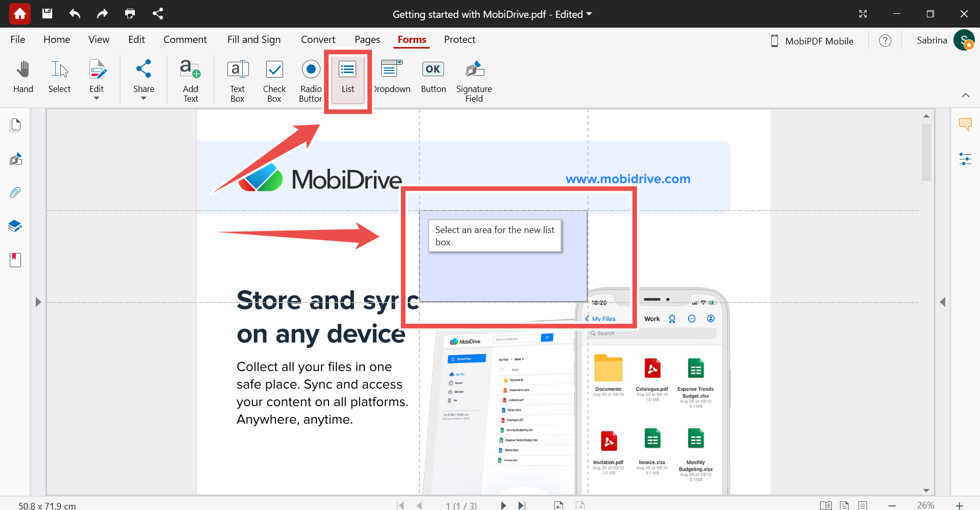Select the Add Text tool
The width and height of the screenshot is (980, 510).
click(190, 81)
